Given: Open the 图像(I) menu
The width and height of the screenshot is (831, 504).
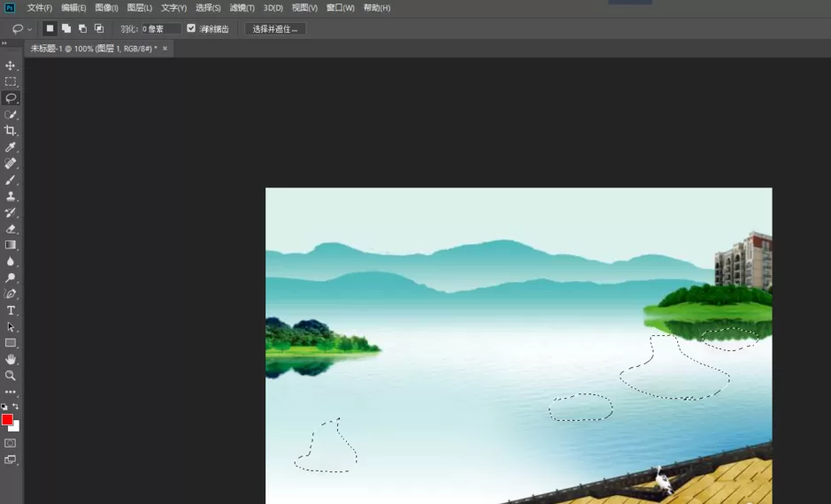Looking at the screenshot, I should pyautogui.click(x=106, y=8).
